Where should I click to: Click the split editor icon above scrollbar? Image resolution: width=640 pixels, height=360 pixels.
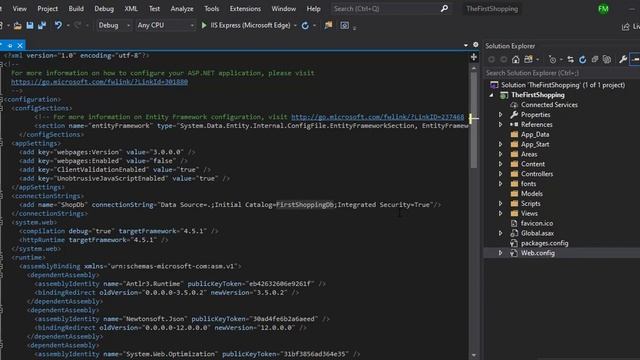473,57
